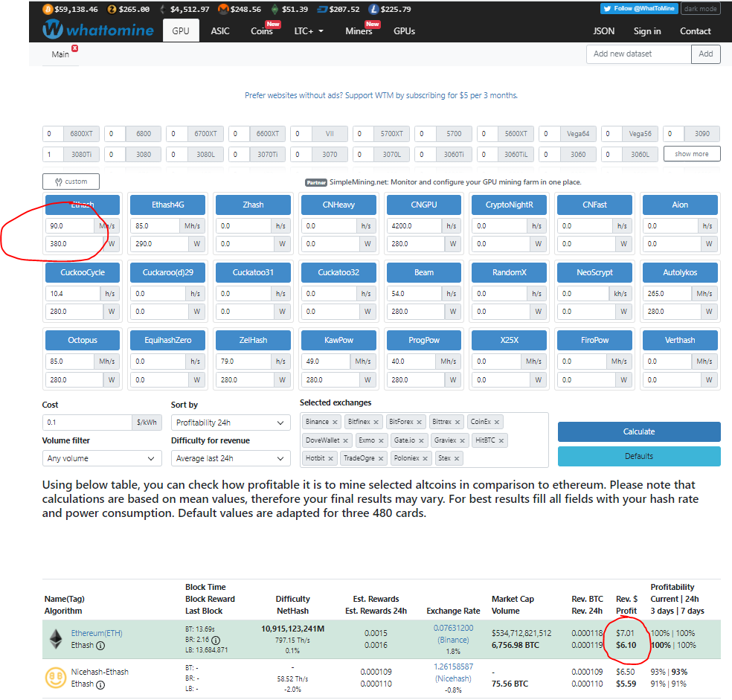The height and width of the screenshot is (700, 732).
Task: Click show more GPUs button
Action: tap(691, 154)
